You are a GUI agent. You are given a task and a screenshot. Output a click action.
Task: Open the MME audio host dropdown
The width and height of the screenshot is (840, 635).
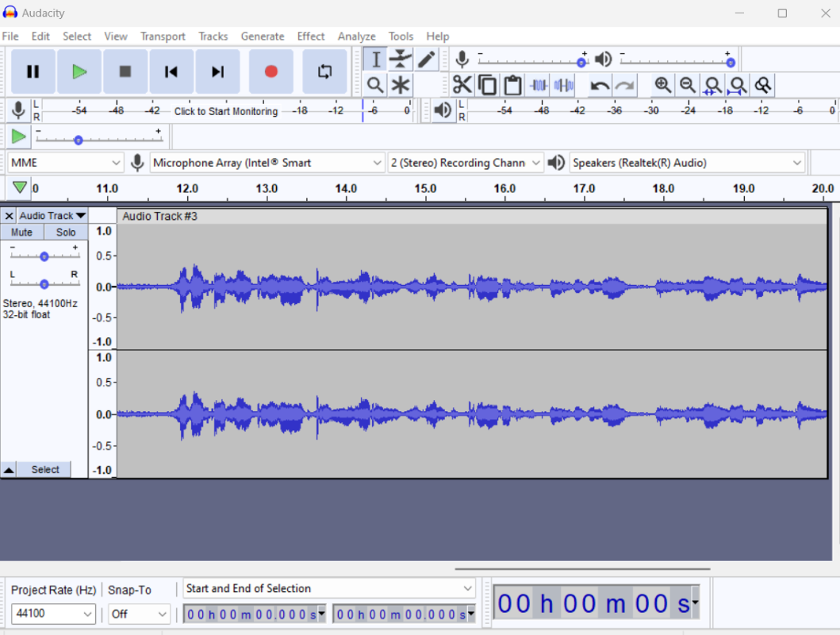click(x=65, y=163)
